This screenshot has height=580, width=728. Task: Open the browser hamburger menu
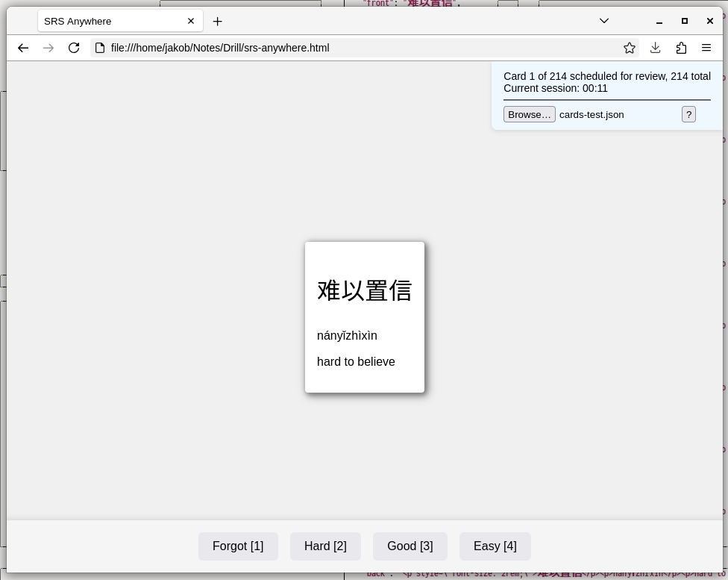tap(706, 48)
